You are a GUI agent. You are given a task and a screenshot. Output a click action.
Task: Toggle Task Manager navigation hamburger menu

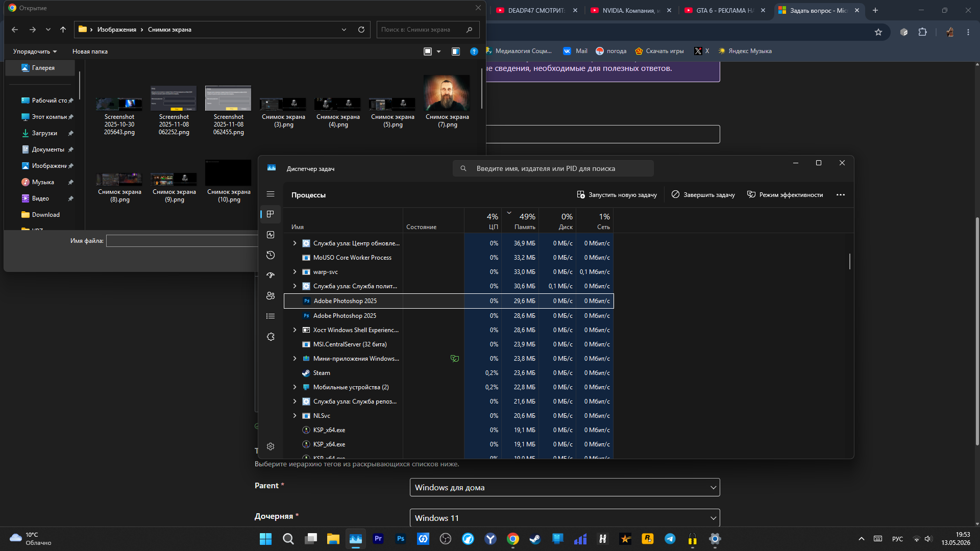click(271, 194)
